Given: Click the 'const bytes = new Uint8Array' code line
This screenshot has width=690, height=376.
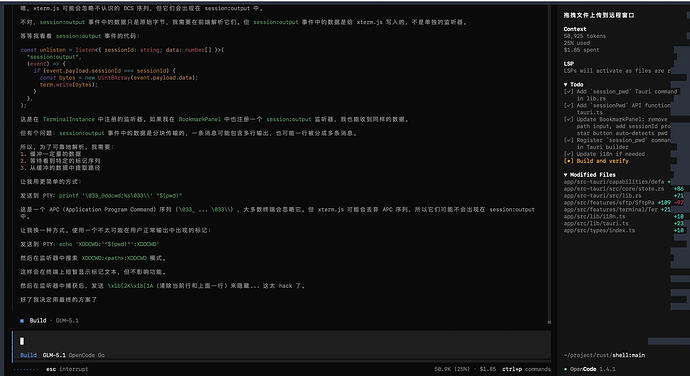Looking at the screenshot, I should [119, 78].
